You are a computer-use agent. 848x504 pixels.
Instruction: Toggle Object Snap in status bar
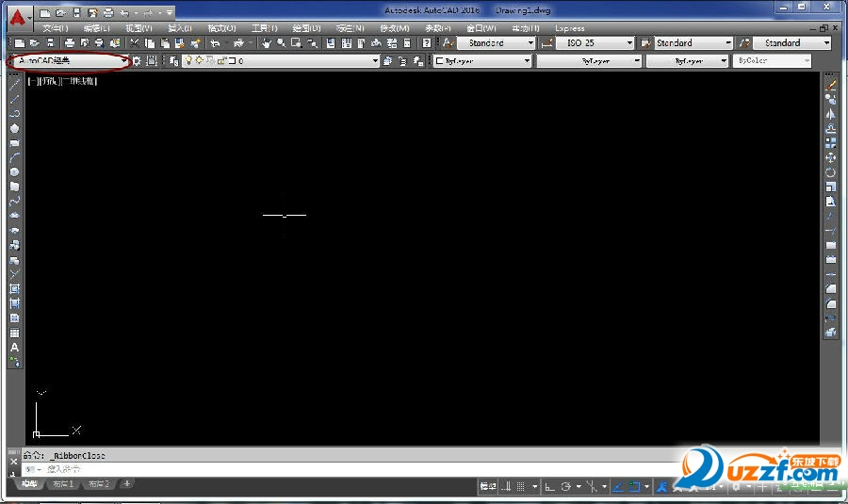[634, 487]
